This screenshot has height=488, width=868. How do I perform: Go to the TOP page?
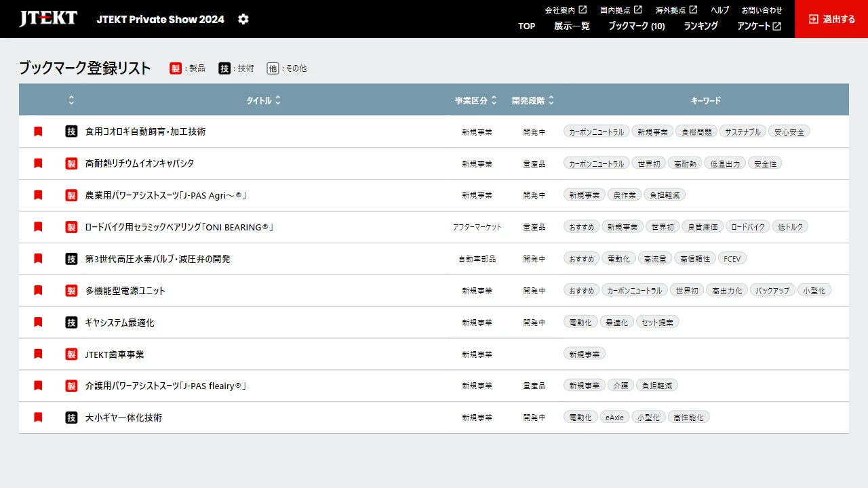coord(527,26)
